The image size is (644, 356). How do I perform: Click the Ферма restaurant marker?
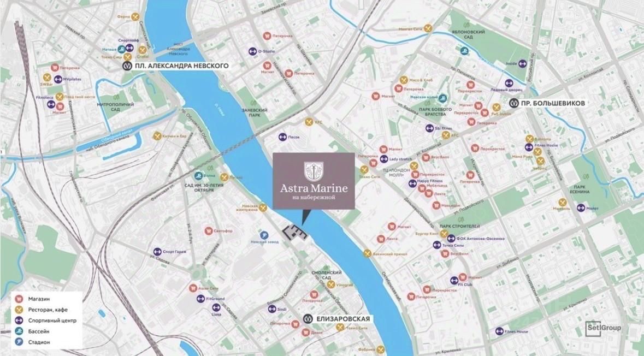pos(135,17)
